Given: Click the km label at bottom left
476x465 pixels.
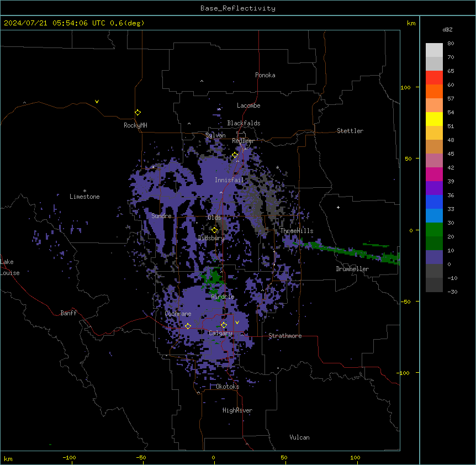Looking at the screenshot, I should [8, 459].
